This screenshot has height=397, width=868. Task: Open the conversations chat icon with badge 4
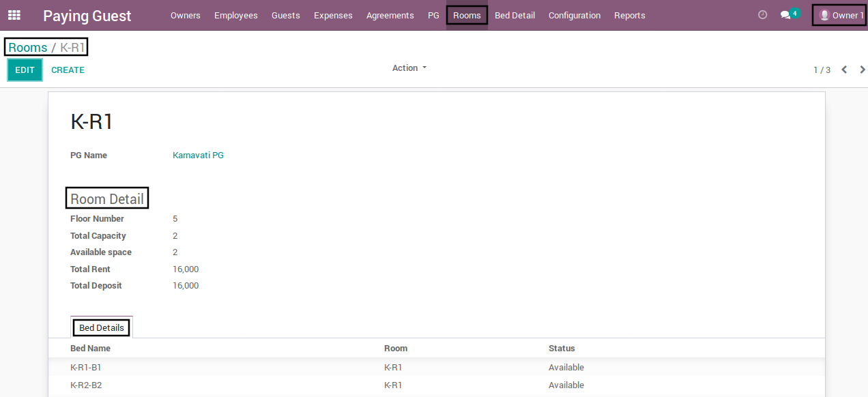[790, 14]
